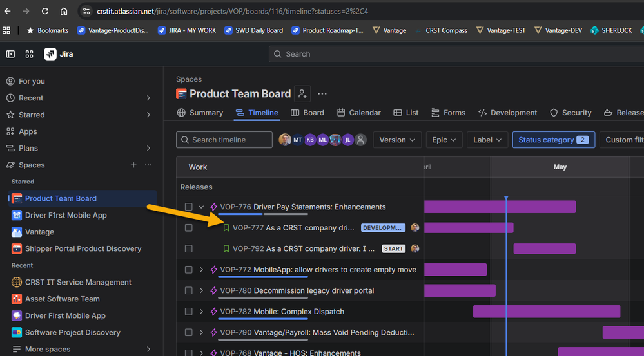Click the purple timeline bar for VOP-792
The image size is (644, 356).
[x=545, y=248]
